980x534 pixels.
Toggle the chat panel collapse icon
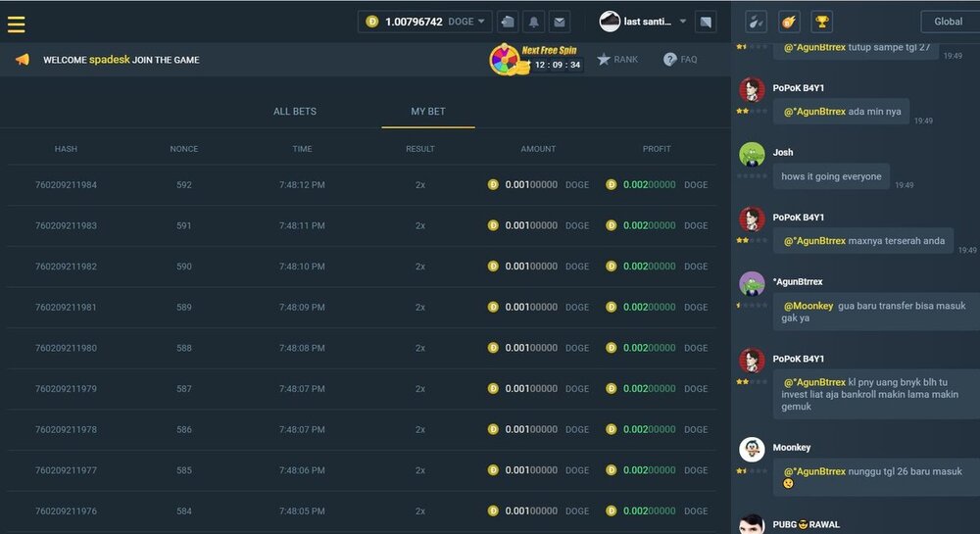(x=706, y=22)
